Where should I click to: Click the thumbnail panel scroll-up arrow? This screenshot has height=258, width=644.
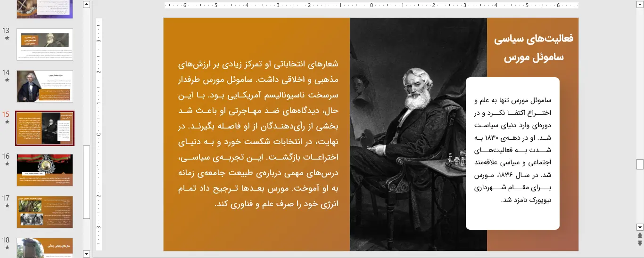[x=86, y=5]
